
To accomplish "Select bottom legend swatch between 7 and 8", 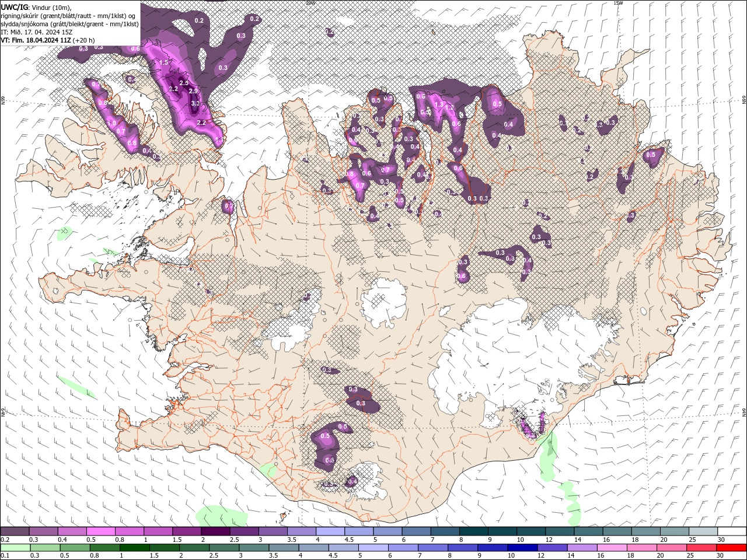I will [432, 547].
